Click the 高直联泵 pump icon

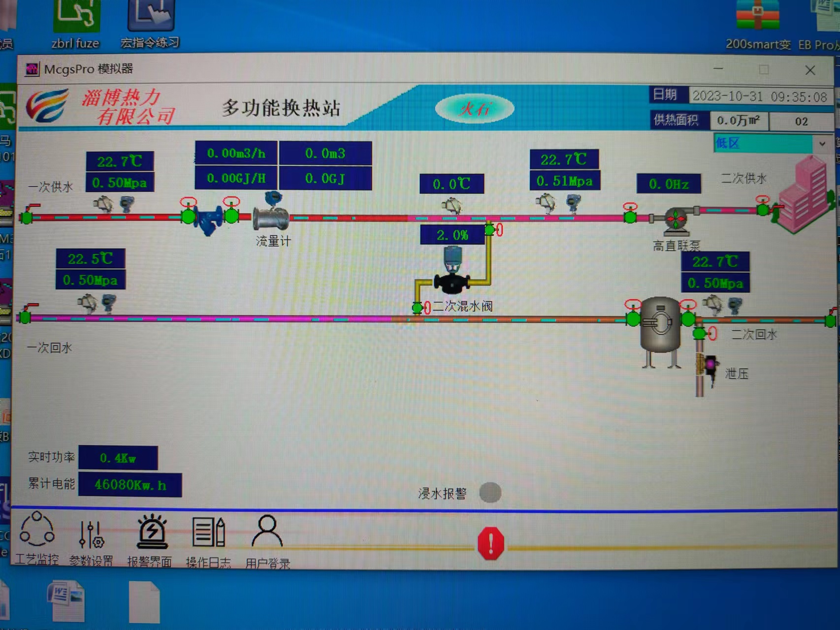676,219
